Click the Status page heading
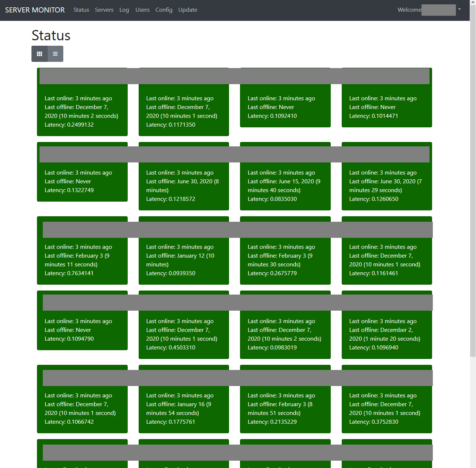 [x=51, y=35]
